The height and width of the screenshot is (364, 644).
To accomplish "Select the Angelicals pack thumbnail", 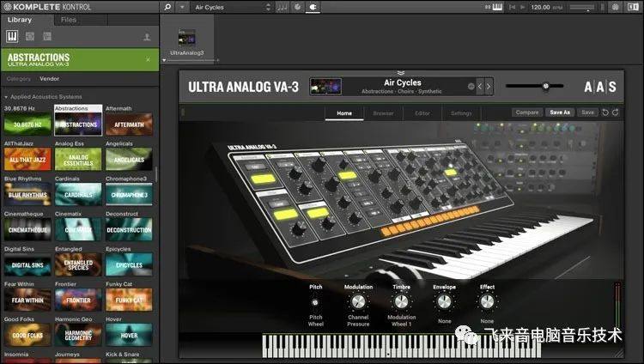I will (129, 160).
